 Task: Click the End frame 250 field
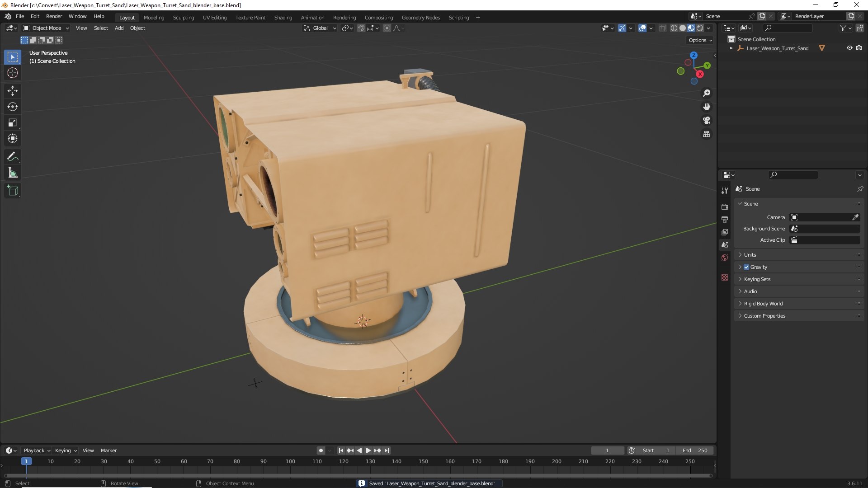click(695, 450)
